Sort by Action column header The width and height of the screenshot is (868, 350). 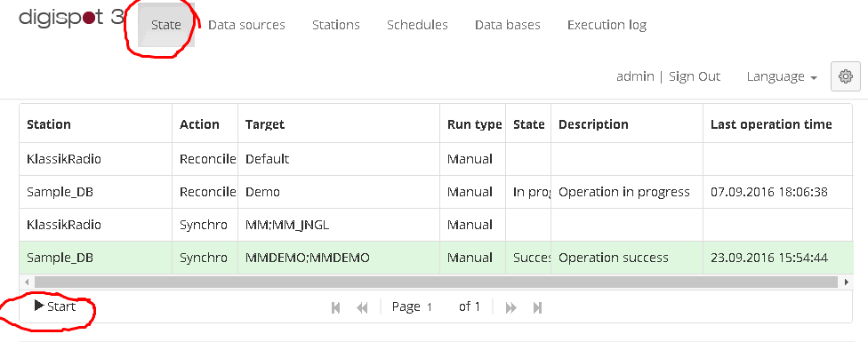(205, 124)
